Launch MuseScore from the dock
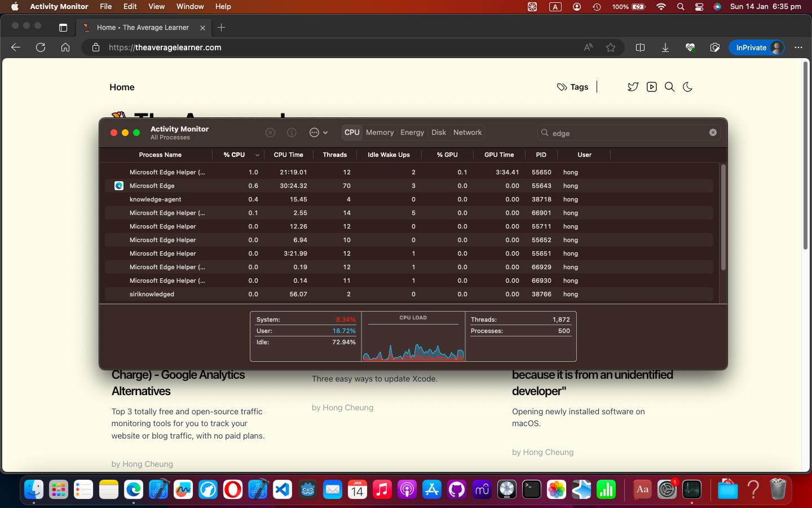Viewport: 812px width, 508px height. click(x=482, y=490)
